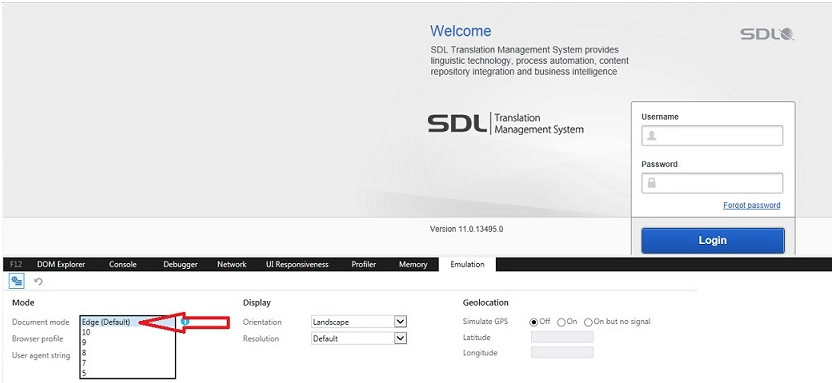Open the Resolution Default dropdown
This screenshot has height=383, width=835.
point(359,338)
